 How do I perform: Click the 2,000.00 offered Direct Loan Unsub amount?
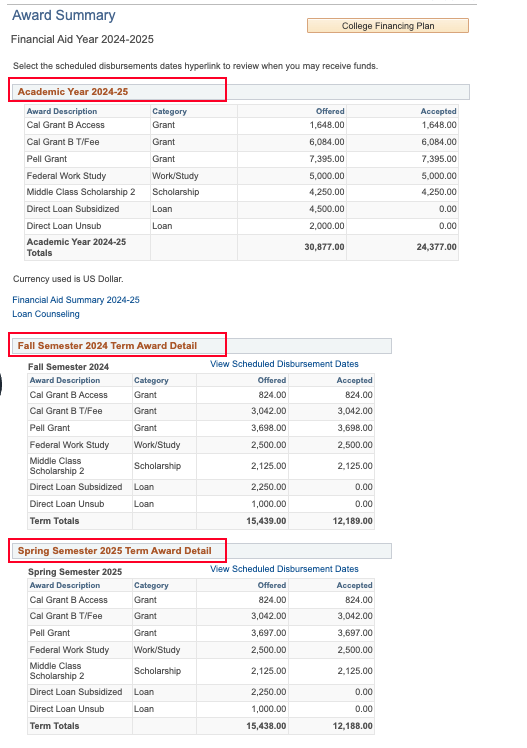point(327,226)
